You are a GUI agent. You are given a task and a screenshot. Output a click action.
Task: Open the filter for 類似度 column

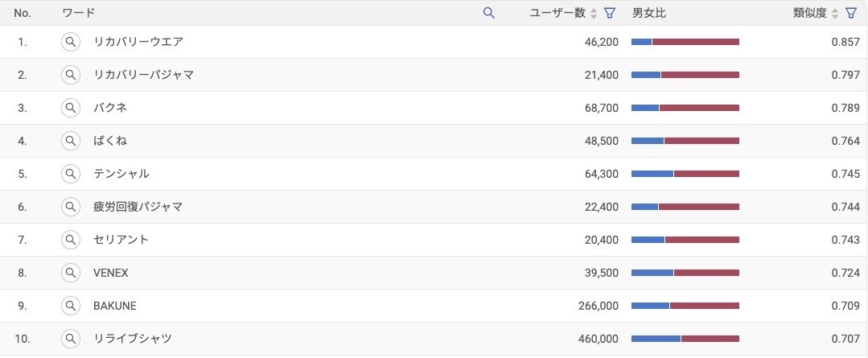click(851, 13)
